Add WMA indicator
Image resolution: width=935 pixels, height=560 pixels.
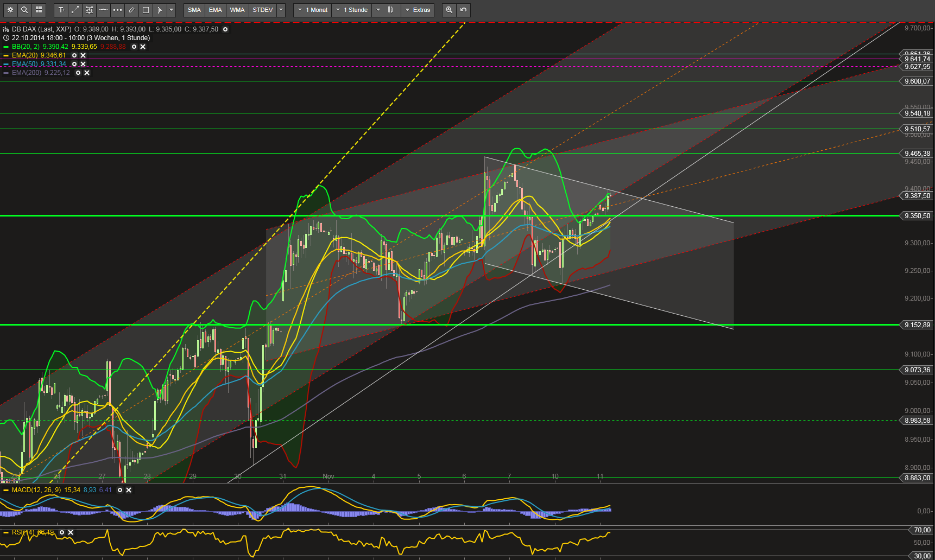(x=237, y=10)
